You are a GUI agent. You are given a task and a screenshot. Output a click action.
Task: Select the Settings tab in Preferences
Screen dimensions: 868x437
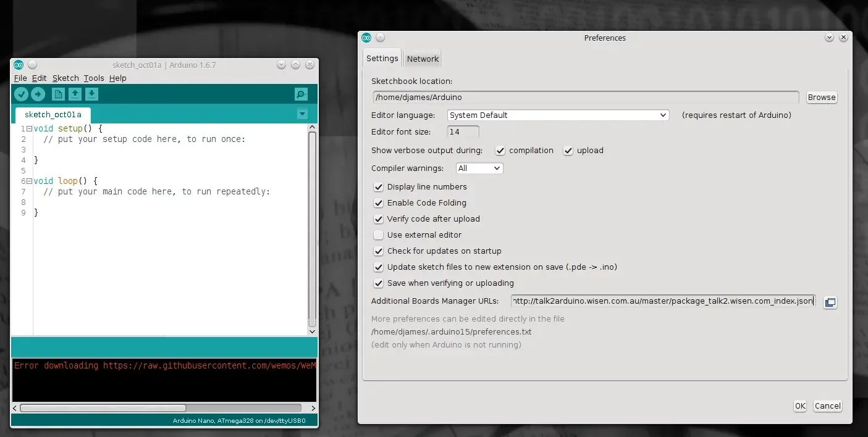click(382, 58)
